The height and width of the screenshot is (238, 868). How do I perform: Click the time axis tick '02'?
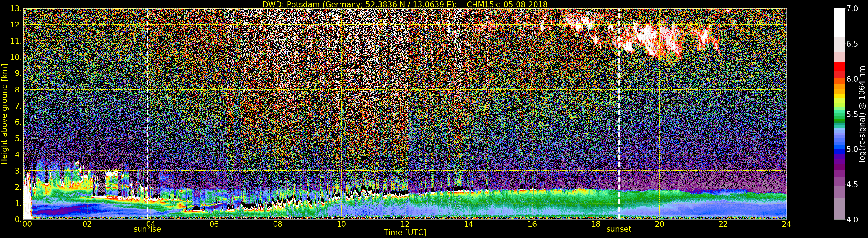pyautogui.click(x=87, y=224)
